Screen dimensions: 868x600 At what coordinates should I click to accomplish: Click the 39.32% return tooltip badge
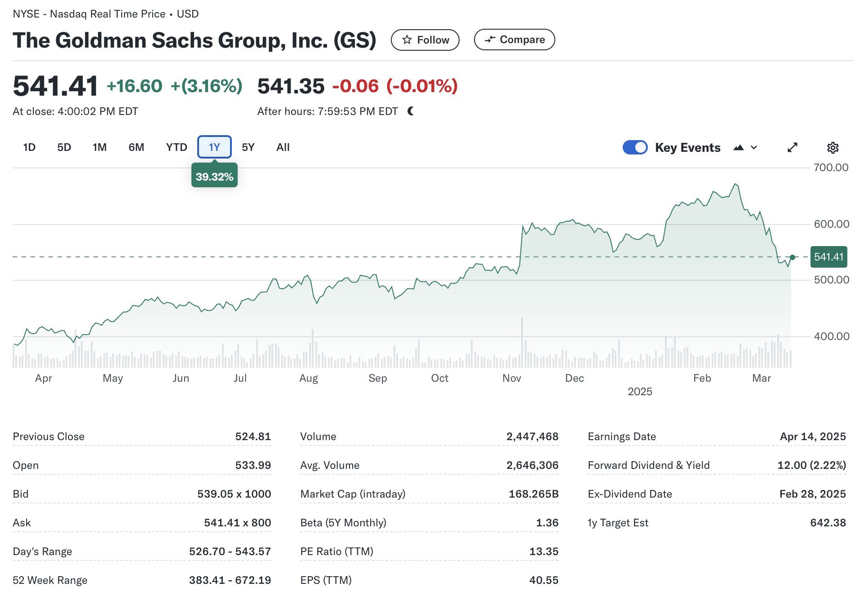click(214, 176)
